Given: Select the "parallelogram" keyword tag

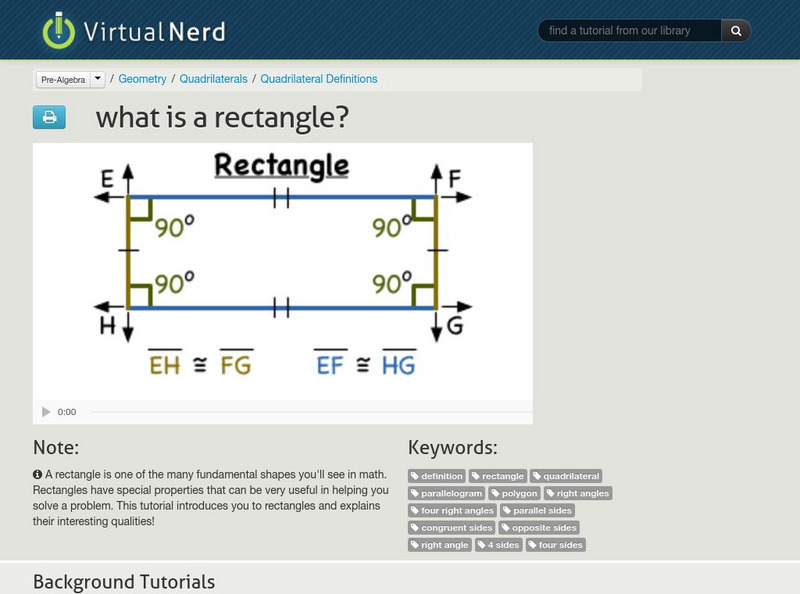Looking at the screenshot, I should [447, 493].
